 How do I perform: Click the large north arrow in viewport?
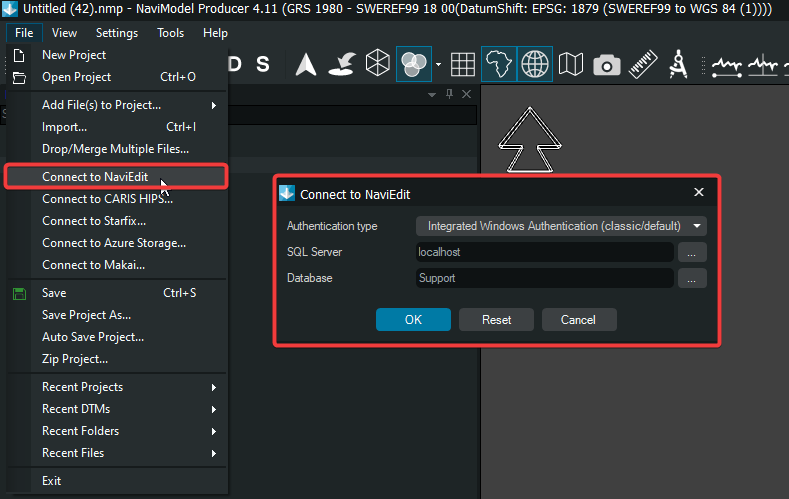pyautogui.click(x=530, y=140)
